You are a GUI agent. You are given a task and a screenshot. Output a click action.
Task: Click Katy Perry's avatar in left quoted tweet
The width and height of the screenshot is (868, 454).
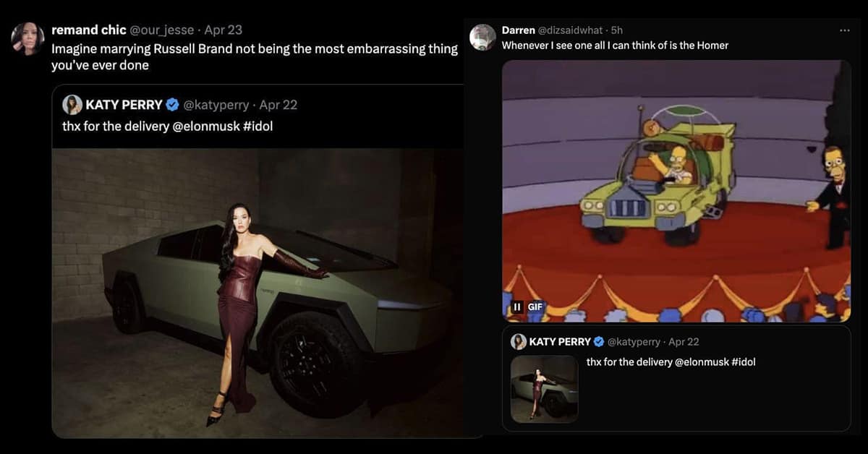pyautogui.click(x=72, y=105)
